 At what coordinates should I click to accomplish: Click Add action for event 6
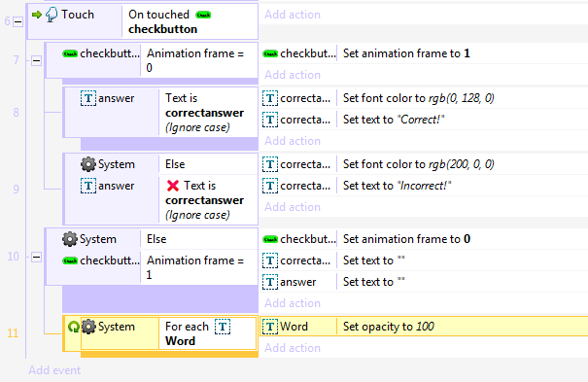click(293, 15)
